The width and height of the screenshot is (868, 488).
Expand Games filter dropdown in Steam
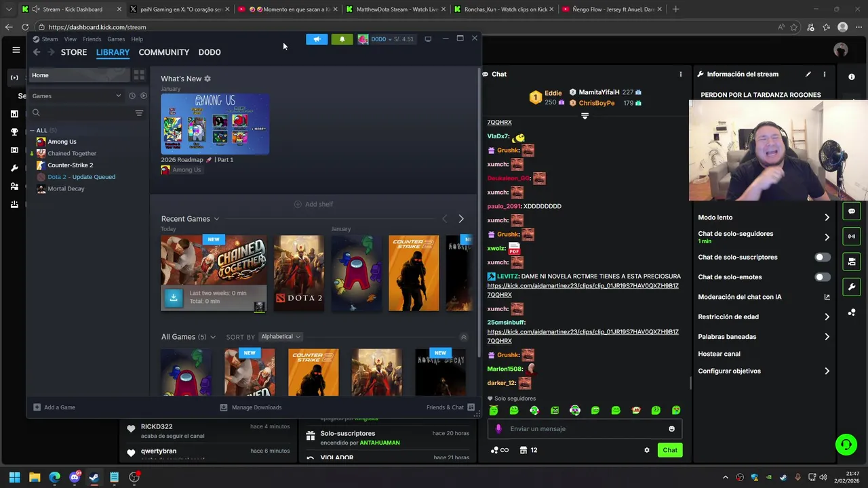coord(76,96)
